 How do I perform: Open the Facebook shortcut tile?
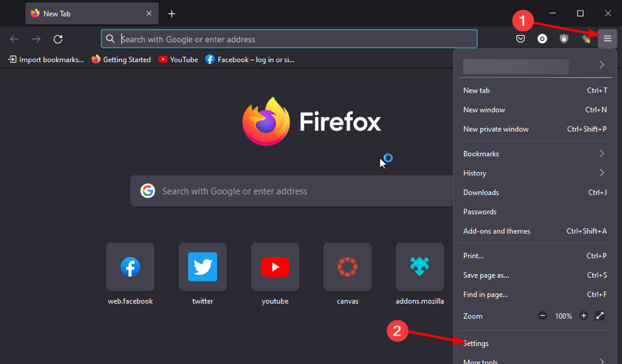(130, 267)
